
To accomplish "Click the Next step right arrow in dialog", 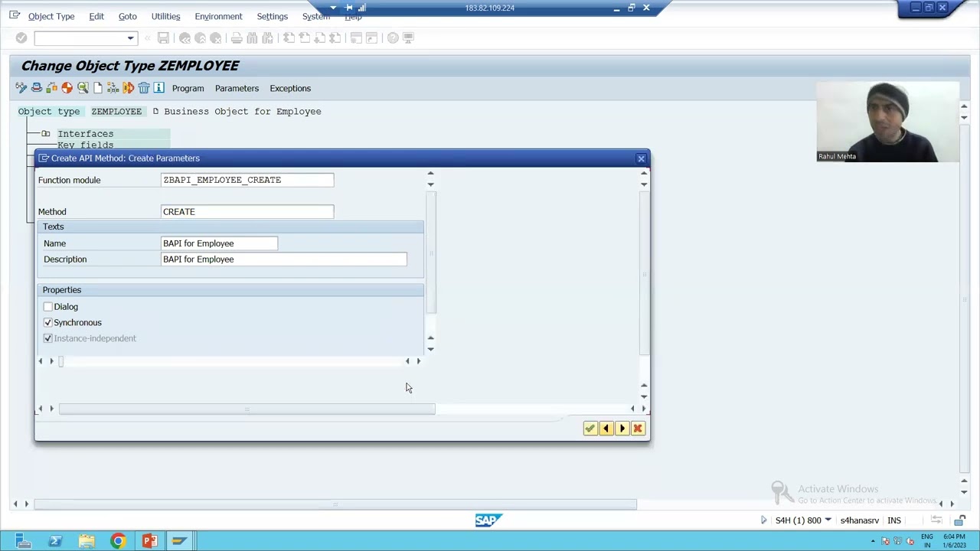I will (622, 429).
